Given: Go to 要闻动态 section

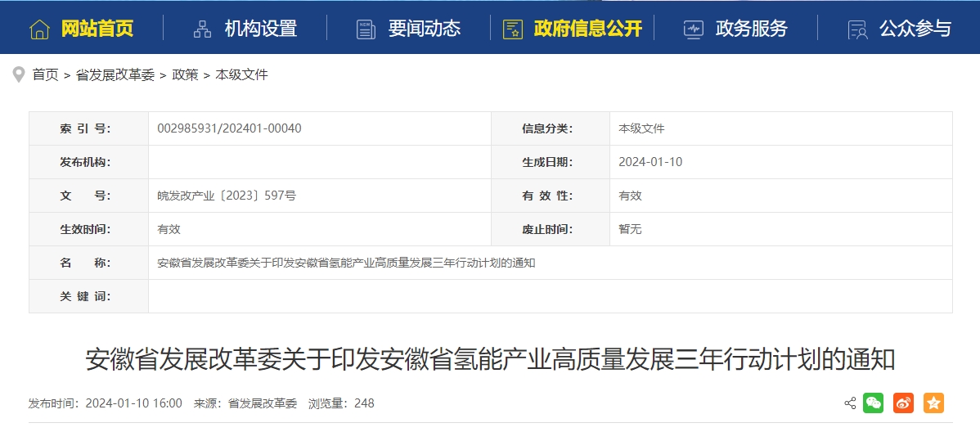Looking at the screenshot, I should click(x=424, y=29).
